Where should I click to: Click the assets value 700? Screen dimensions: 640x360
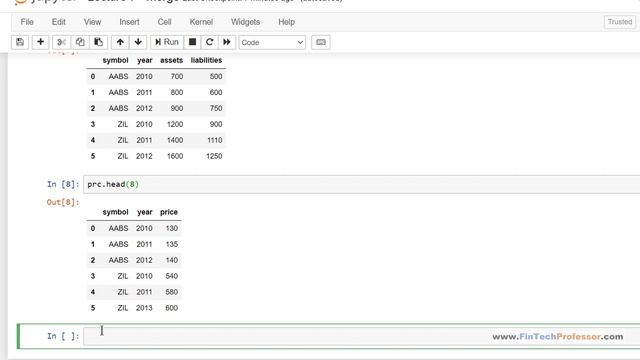pyautogui.click(x=177, y=76)
